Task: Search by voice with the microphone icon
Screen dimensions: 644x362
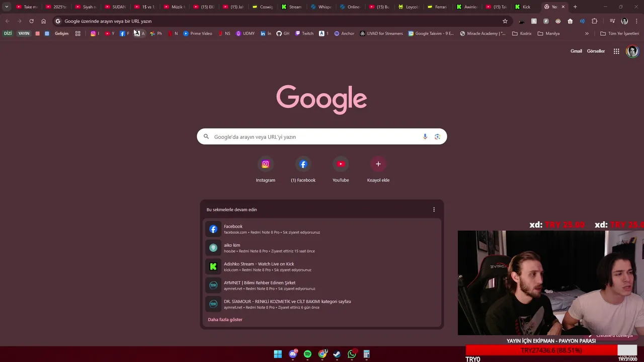Action: 425,137
